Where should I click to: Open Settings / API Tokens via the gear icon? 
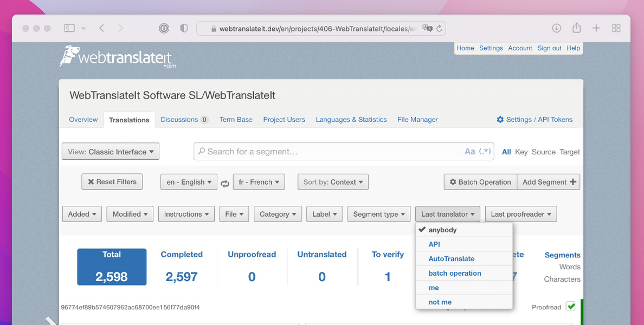500,119
